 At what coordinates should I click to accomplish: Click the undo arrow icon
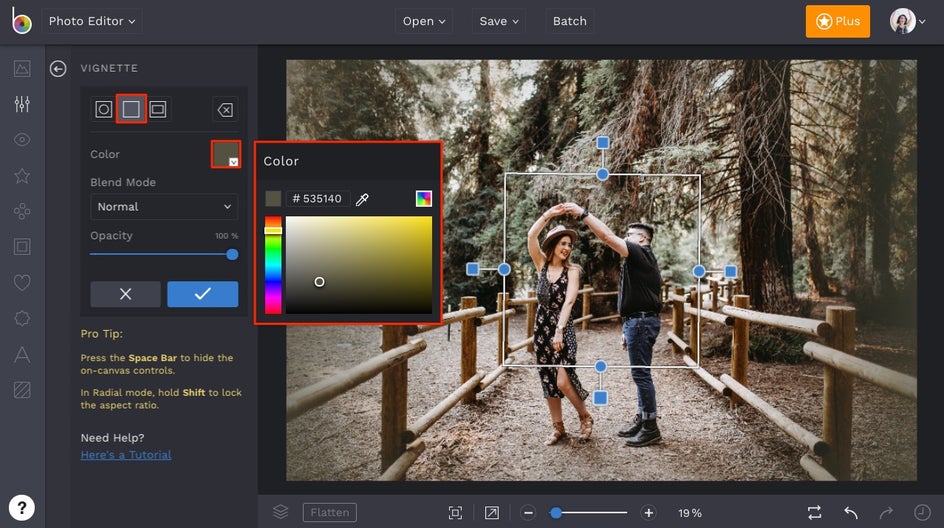pos(851,512)
